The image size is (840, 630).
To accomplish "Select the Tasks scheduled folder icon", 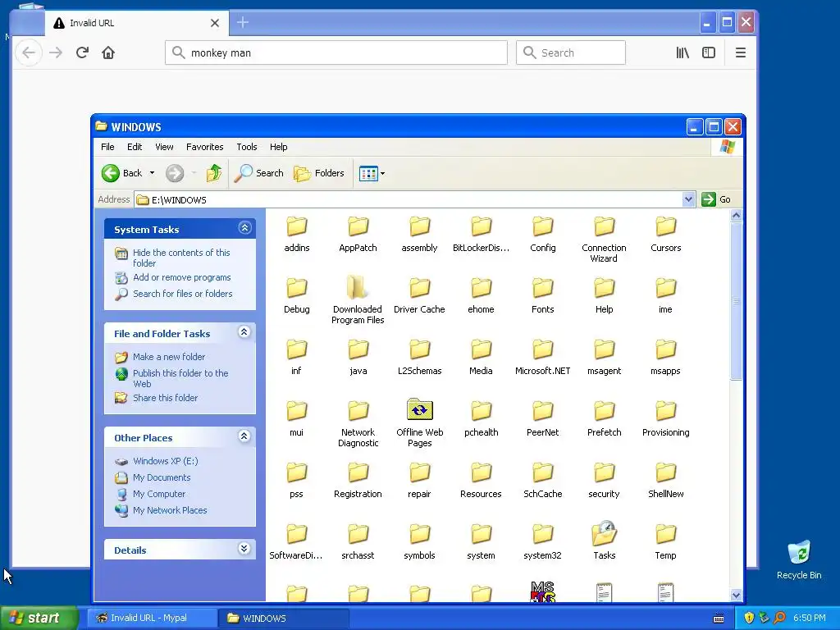I will point(604,533).
